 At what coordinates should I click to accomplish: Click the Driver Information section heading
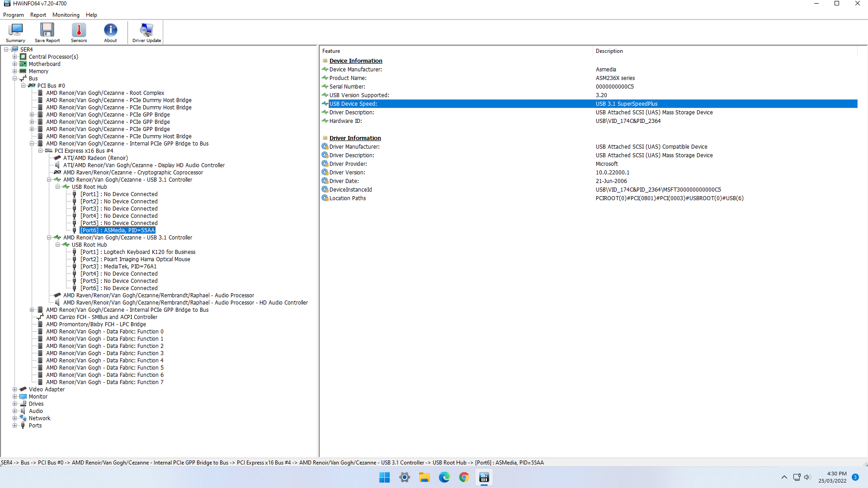click(355, 138)
